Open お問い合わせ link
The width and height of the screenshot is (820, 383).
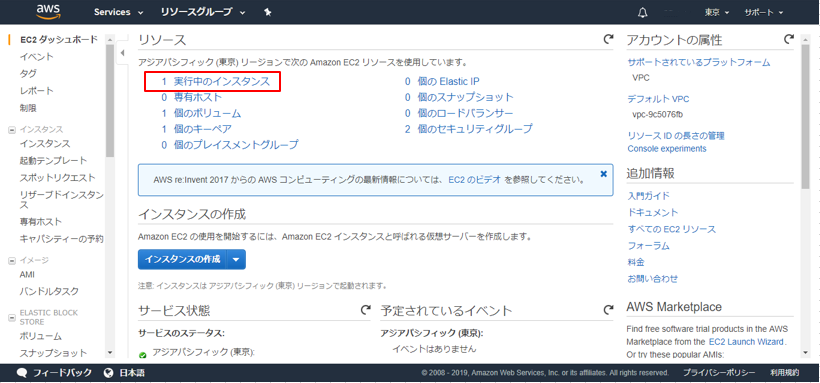click(x=653, y=279)
